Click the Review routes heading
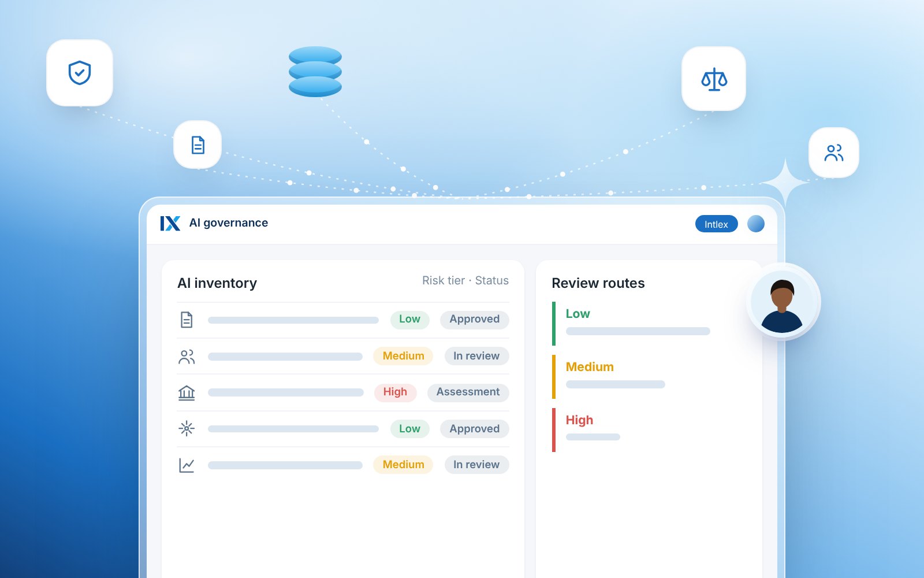This screenshot has width=924, height=578. tap(598, 283)
